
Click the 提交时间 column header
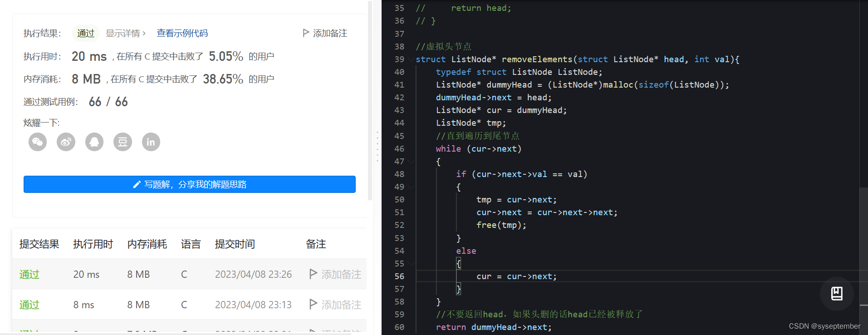(235, 244)
